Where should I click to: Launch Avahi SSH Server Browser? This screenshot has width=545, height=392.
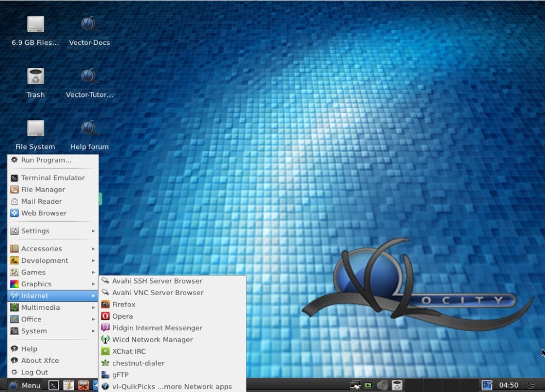click(173, 281)
